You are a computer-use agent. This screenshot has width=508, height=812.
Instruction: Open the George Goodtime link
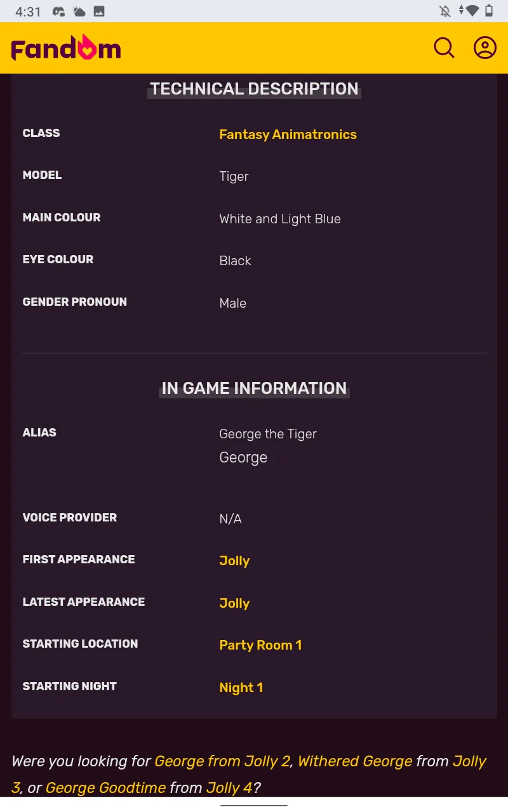[105, 788]
